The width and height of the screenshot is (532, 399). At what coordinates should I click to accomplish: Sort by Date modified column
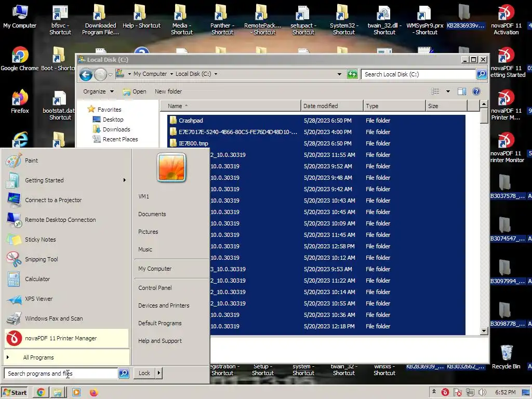click(x=332, y=106)
